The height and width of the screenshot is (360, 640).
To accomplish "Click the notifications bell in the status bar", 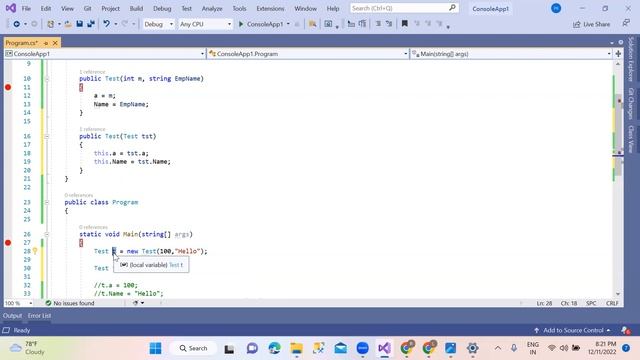I will pos(625,330).
